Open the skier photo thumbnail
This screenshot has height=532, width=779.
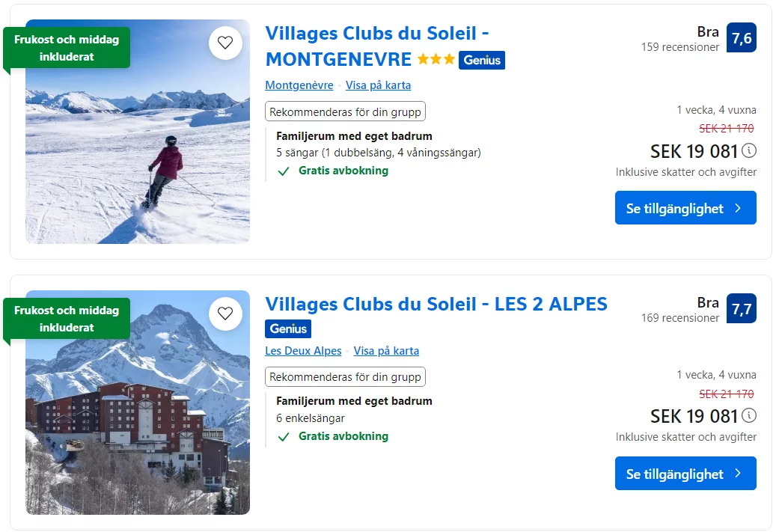[x=138, y=150]
